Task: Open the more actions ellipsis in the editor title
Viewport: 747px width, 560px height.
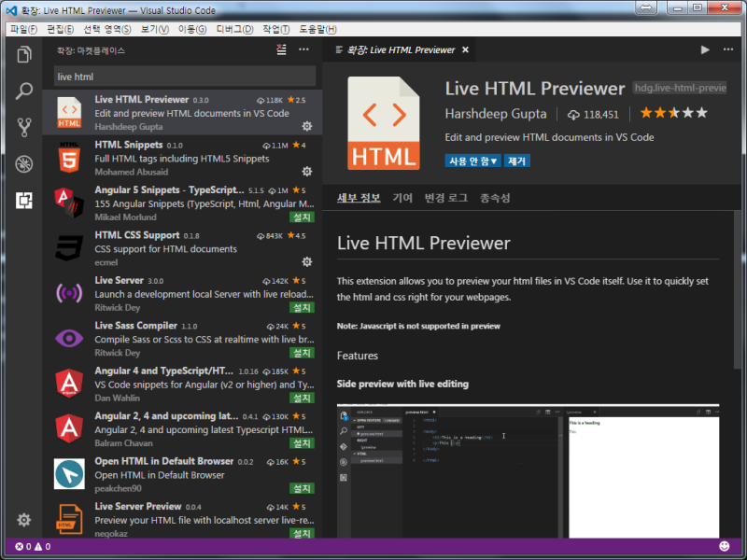Action: click(x=728, y=50)
